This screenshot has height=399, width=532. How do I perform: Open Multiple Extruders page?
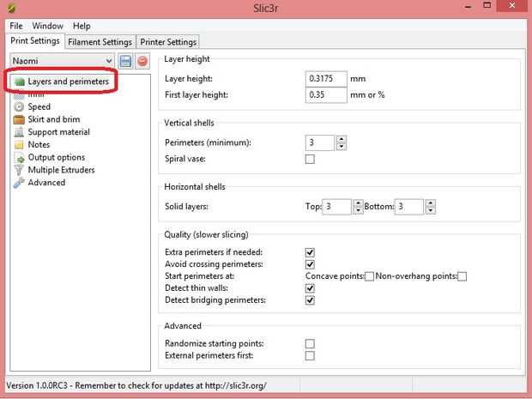pyautogui.click(x=61, y=170)
